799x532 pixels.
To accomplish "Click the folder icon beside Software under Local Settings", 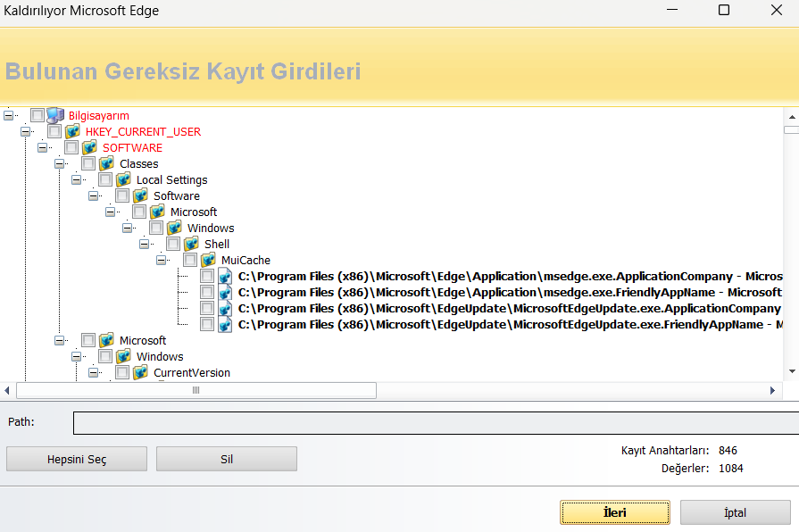I will tap(140, 195).
